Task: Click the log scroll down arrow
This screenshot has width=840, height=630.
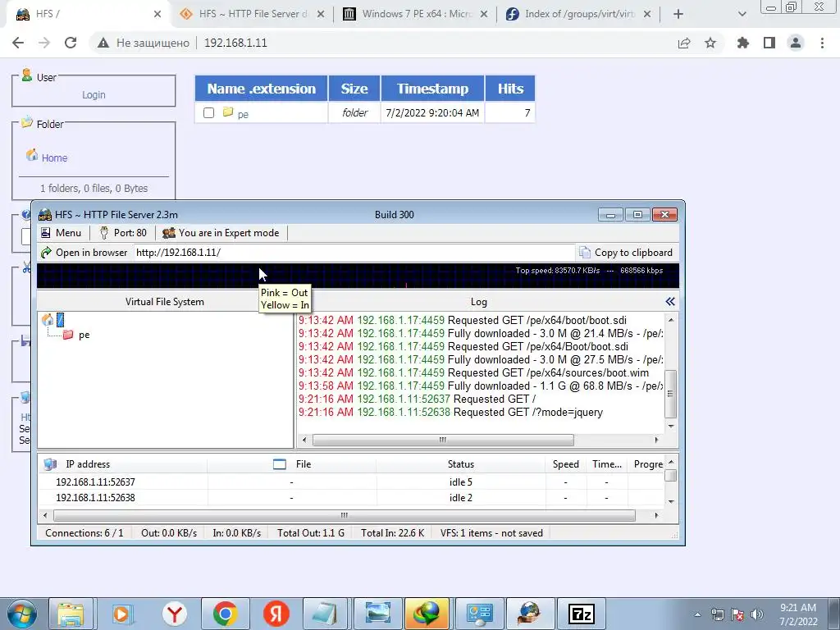Action: coord(671,427)
